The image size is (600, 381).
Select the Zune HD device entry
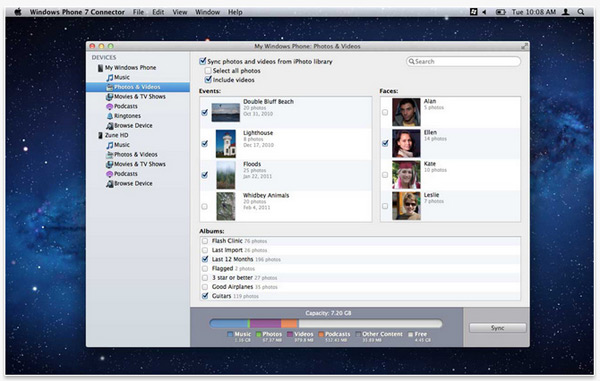pyautogui.click(x=113, y=135)
